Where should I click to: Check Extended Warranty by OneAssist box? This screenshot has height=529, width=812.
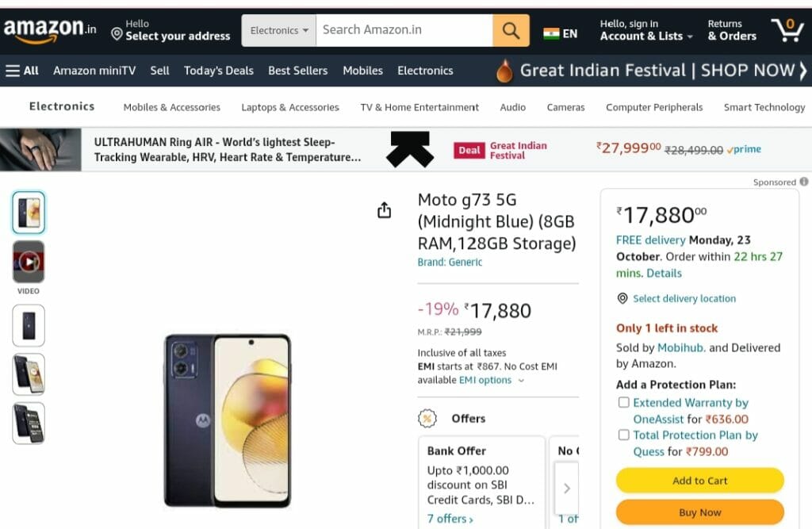[x=623, y=403]
